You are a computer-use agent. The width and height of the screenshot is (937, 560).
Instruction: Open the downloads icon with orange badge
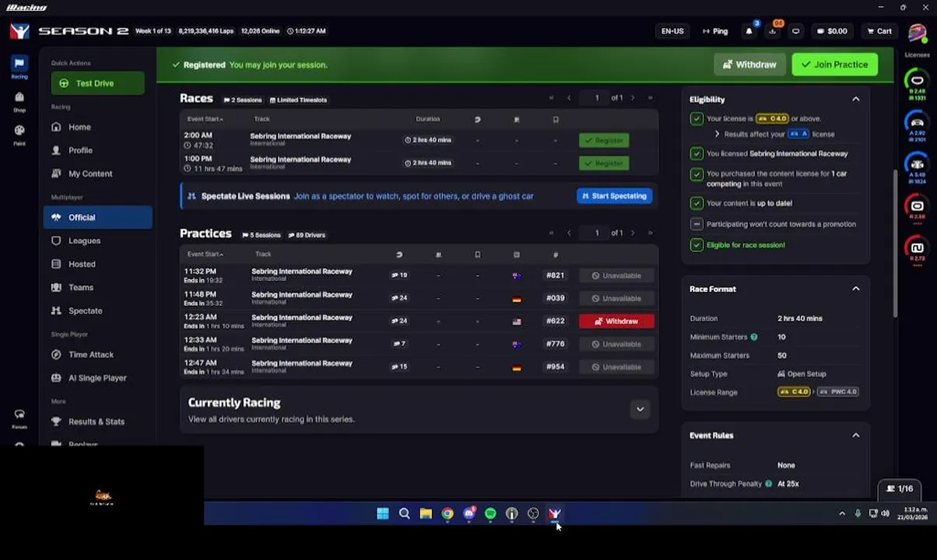772,31
